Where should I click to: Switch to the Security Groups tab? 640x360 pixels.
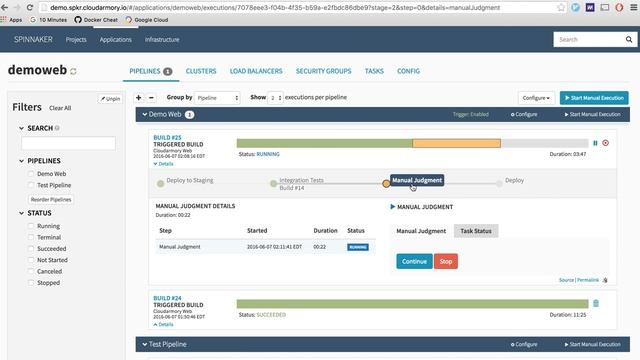[324, 71]
